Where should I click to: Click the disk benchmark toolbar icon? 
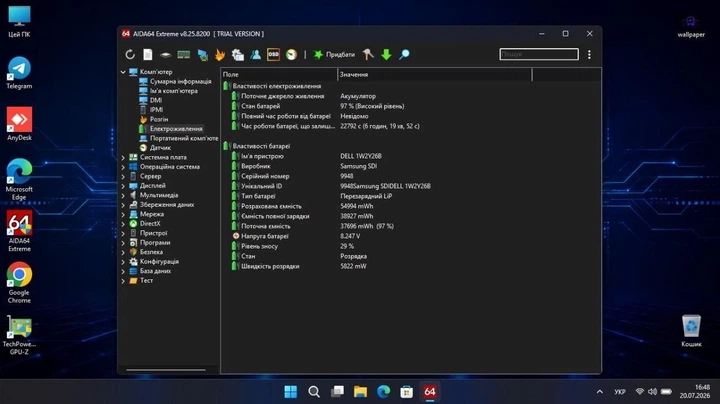[x=165, y=55]
